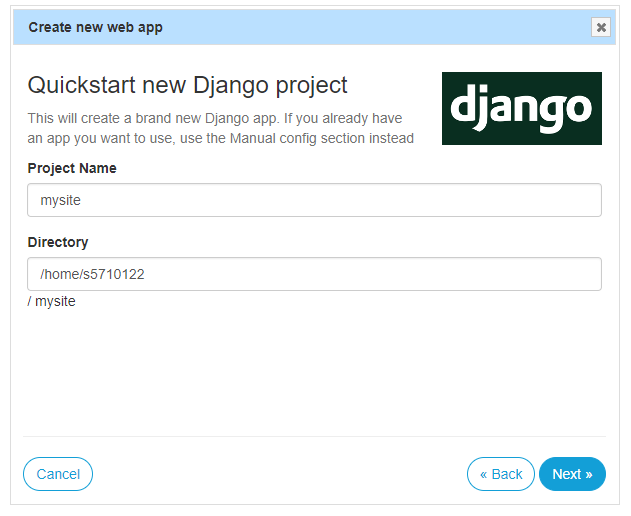The width and height of the screenshot is (631, 516).
Task: Focus the Directory path input field
Action: (314, 274)
